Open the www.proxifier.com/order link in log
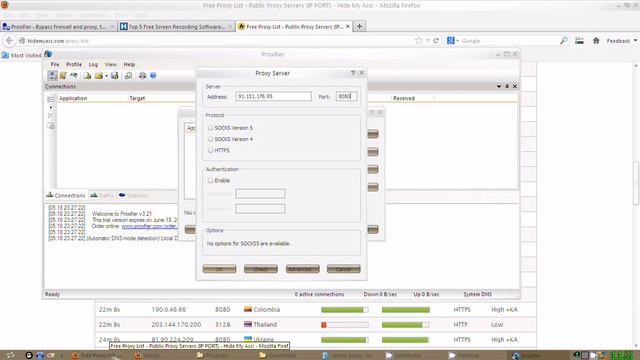The height and width of the screenshot is (360, 640). point(149,226)
